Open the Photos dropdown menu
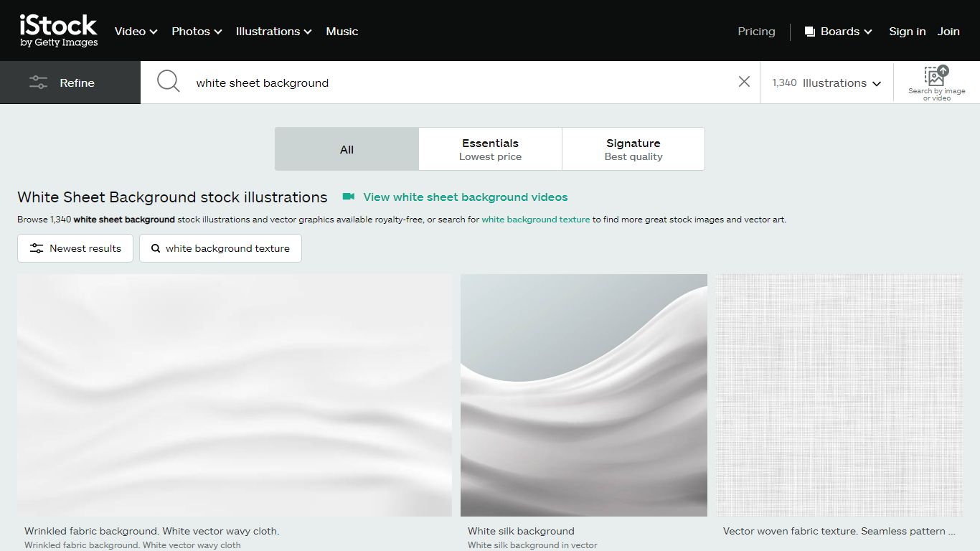 click(197, 32)
